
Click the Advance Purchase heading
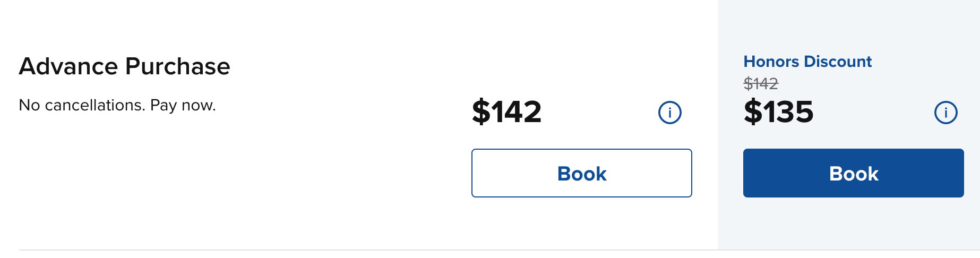click(x=125, y=66)
